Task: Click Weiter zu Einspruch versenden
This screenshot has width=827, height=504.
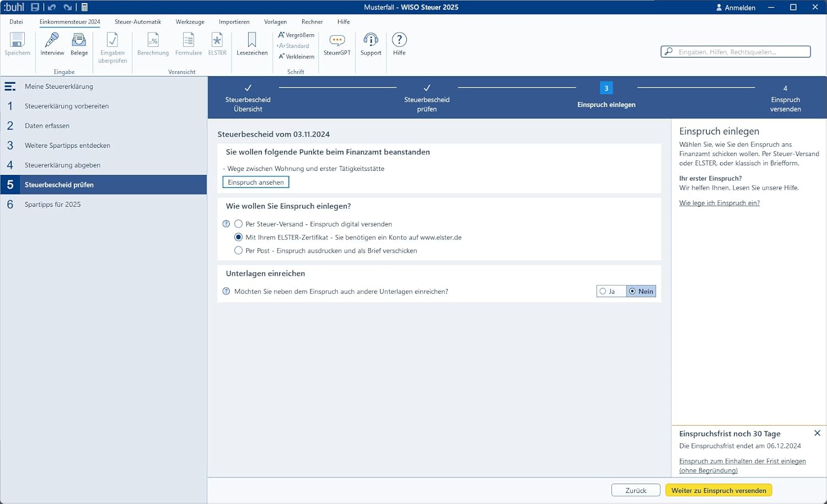Action: (719, 490)
